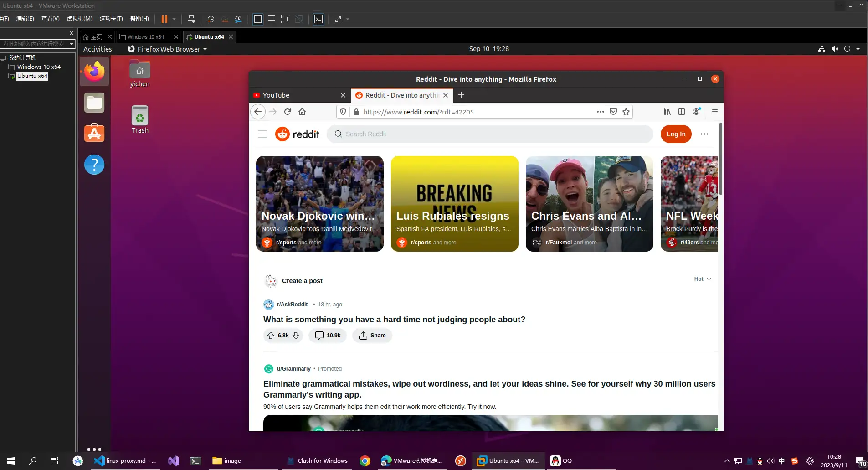Open the Firefox hamburger application menu
The image size is (868, 470).
[714, 112]
